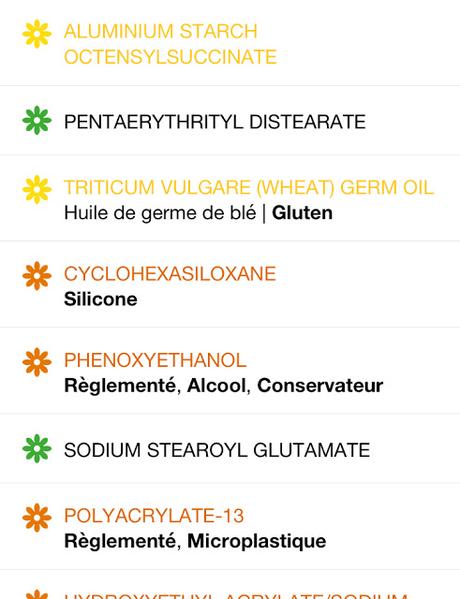Tap green flower icon next to Pentaerythrityl Distearate
The image size is (460, 599).
37,120
